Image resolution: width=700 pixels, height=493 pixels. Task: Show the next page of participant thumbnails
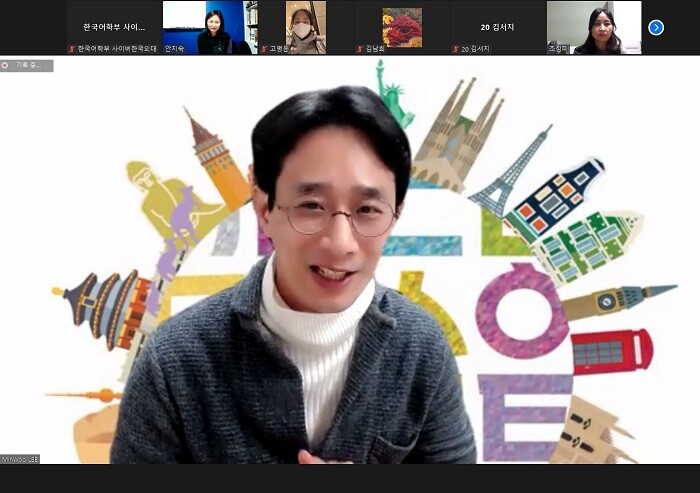click(655, 28)
